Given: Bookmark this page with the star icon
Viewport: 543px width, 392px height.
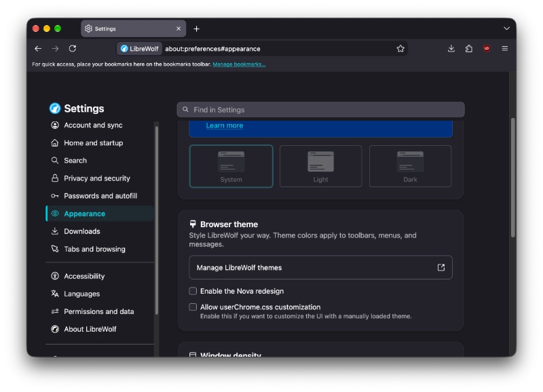Looking at the screenshot, I should 400,49.
